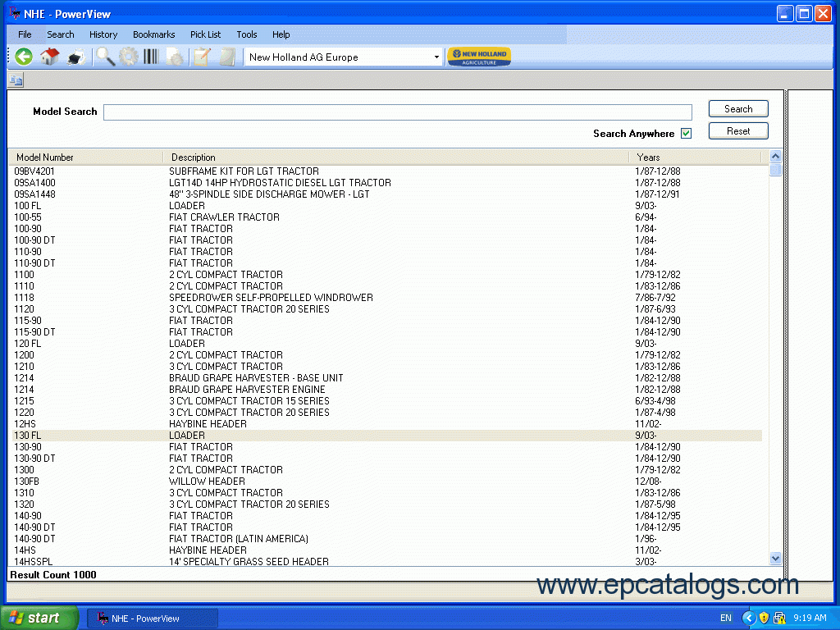Click the Result Count 1000 status text
This screenshot has width=840, height=630.
point(53,575)
